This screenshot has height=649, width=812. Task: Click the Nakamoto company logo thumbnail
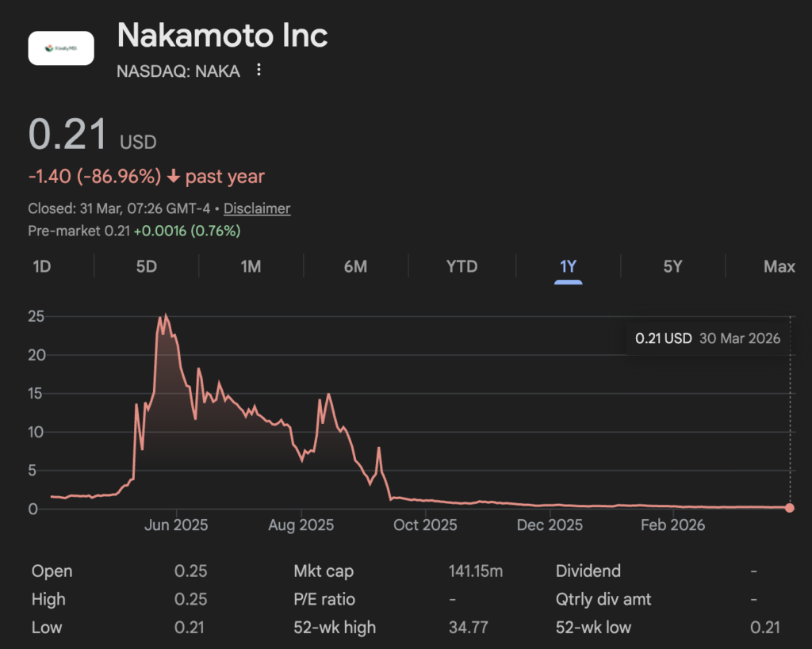(x=61, y=48)
